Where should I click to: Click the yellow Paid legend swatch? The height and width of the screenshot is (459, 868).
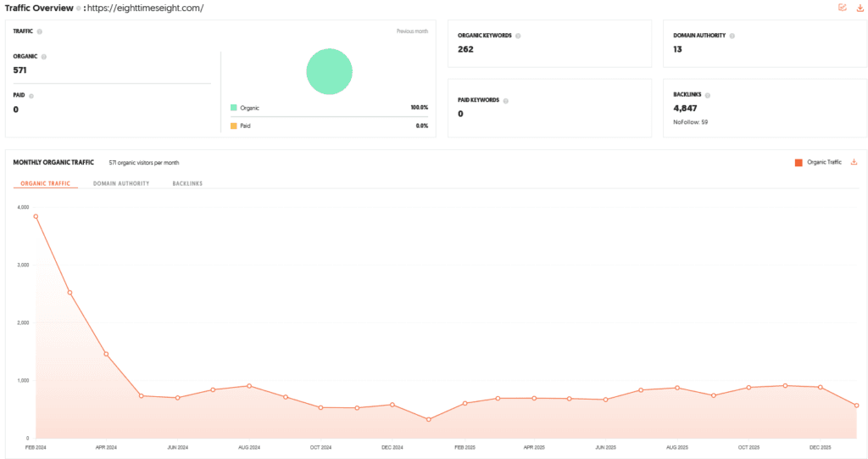tap(234, 126)
